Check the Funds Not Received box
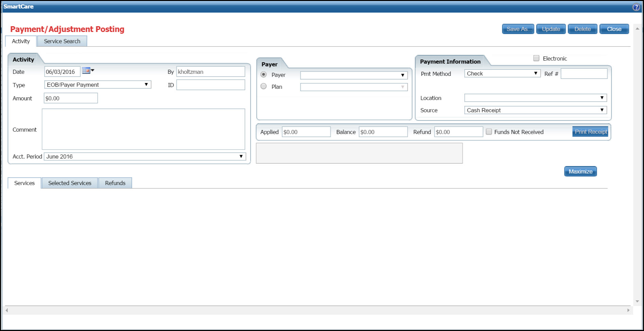 [489, 132]
